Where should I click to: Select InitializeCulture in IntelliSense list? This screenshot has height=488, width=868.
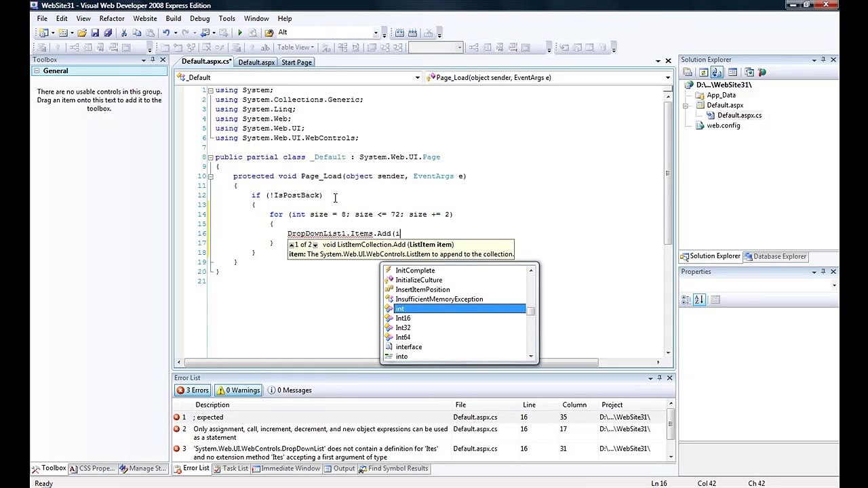418,280
